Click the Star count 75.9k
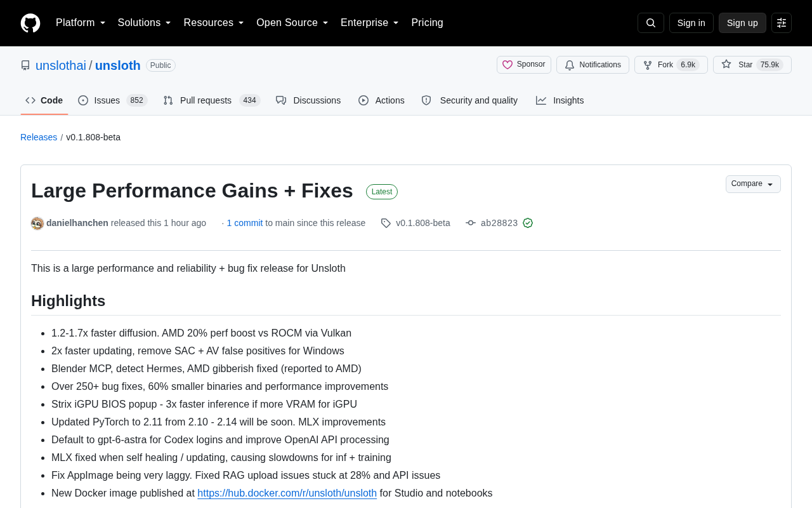Viewport: 812px width, 508px height. coord(770,65)
